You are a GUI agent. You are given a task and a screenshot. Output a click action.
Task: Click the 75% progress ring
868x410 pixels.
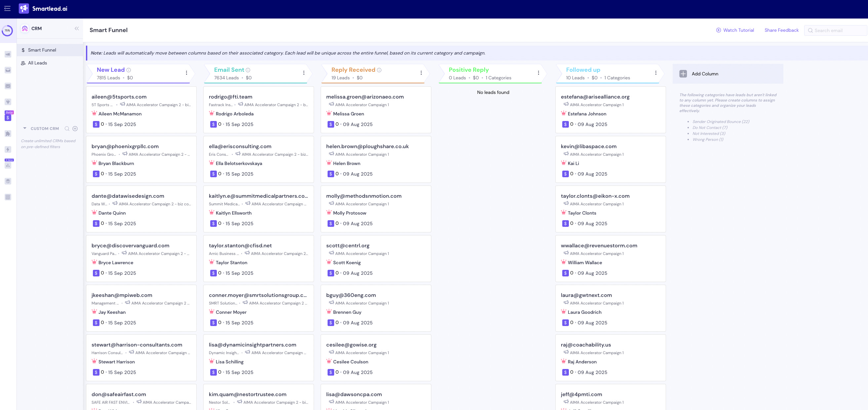pyautogui.click(x=7, y=30)
